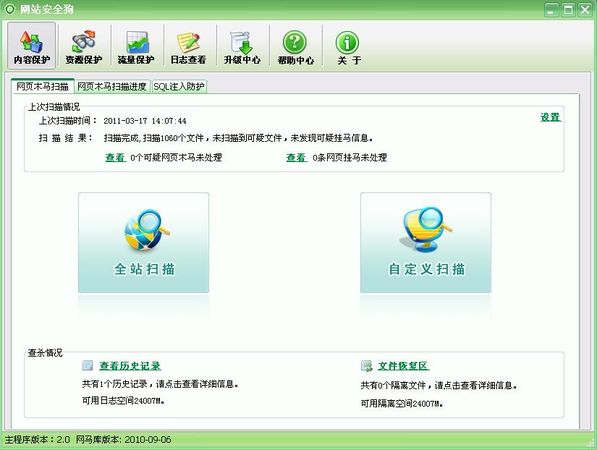Click the 扫描结果 label
The image size is (597, 450).
pyautogui.click(x=65, y=138)
